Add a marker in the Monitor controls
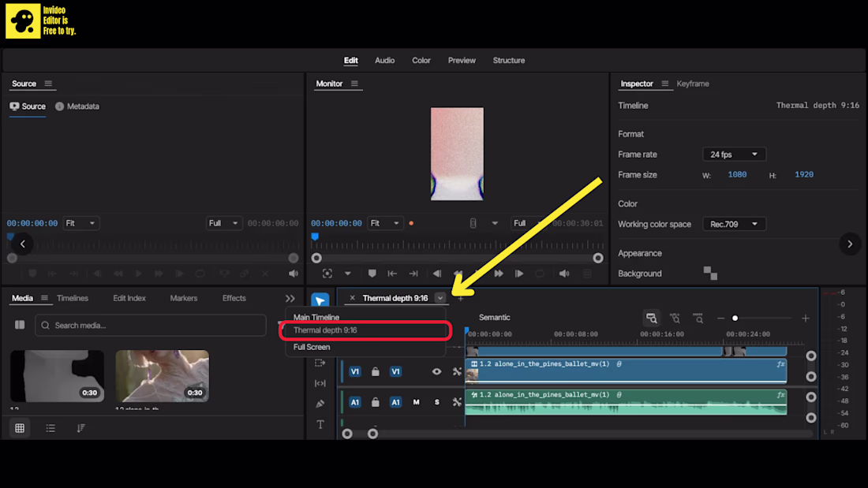 [x=372, y=274]
